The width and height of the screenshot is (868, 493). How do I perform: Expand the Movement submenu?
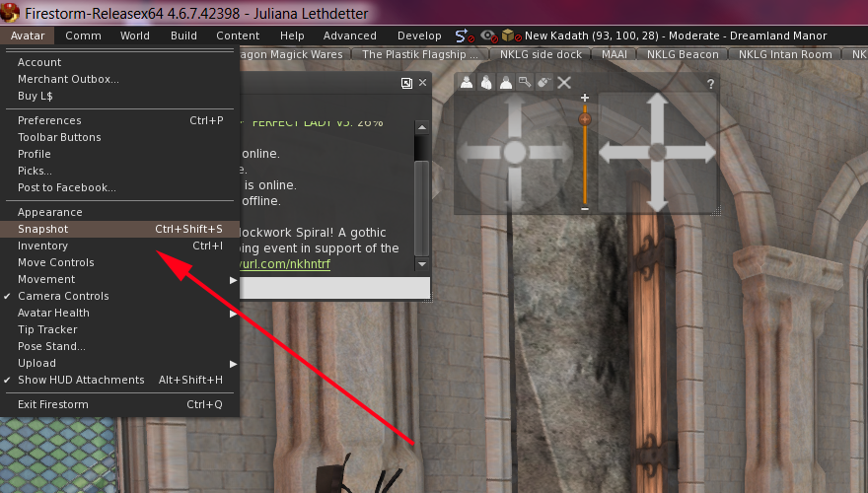coord(119,279)
